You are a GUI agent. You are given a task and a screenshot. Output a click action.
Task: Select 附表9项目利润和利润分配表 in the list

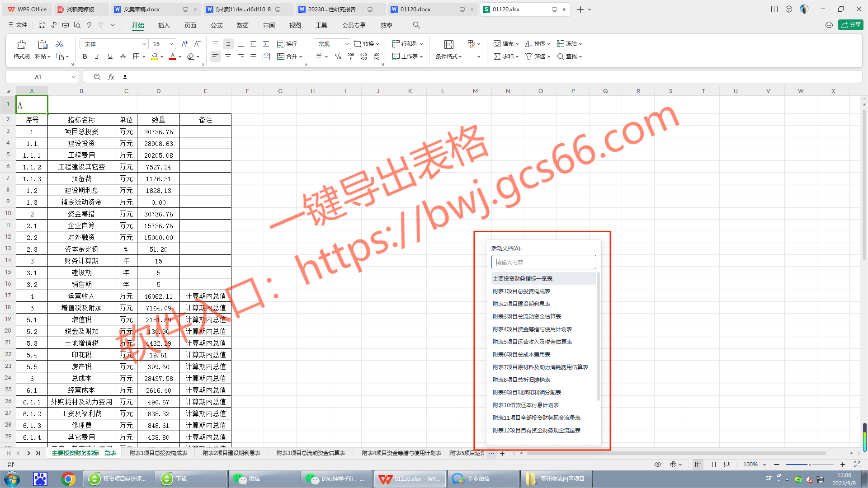tap(527, 392)
